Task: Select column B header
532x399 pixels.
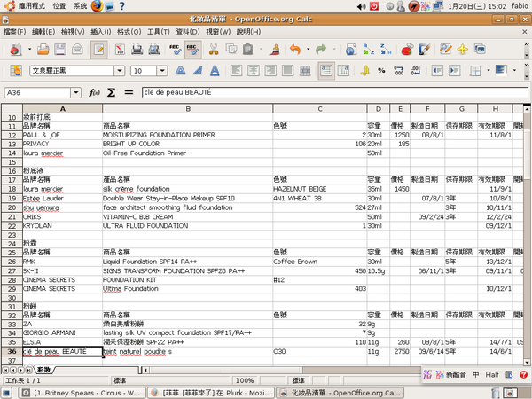Action: click(x=188, y=109)
